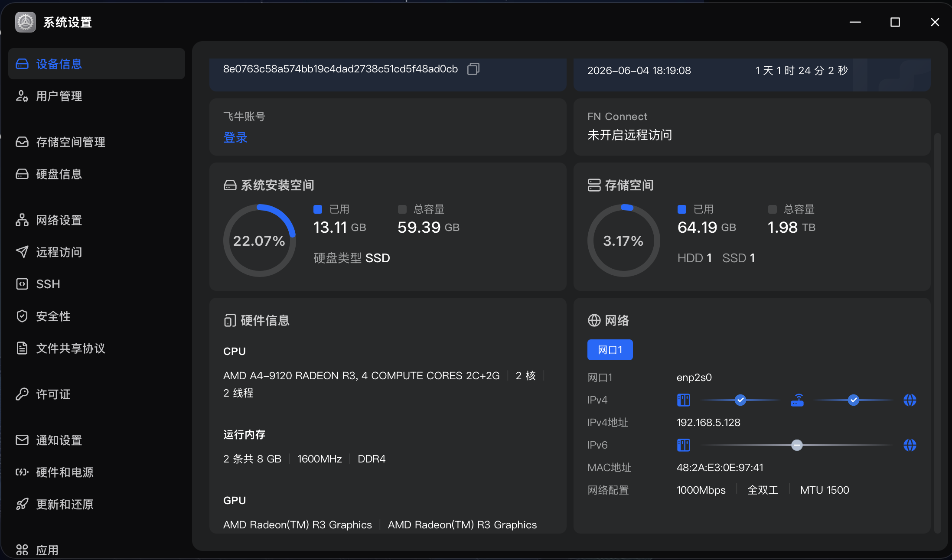Screen dimensions: 952x560
Task: Click the content area vertical scrollbar
Action: coord(937,333)
